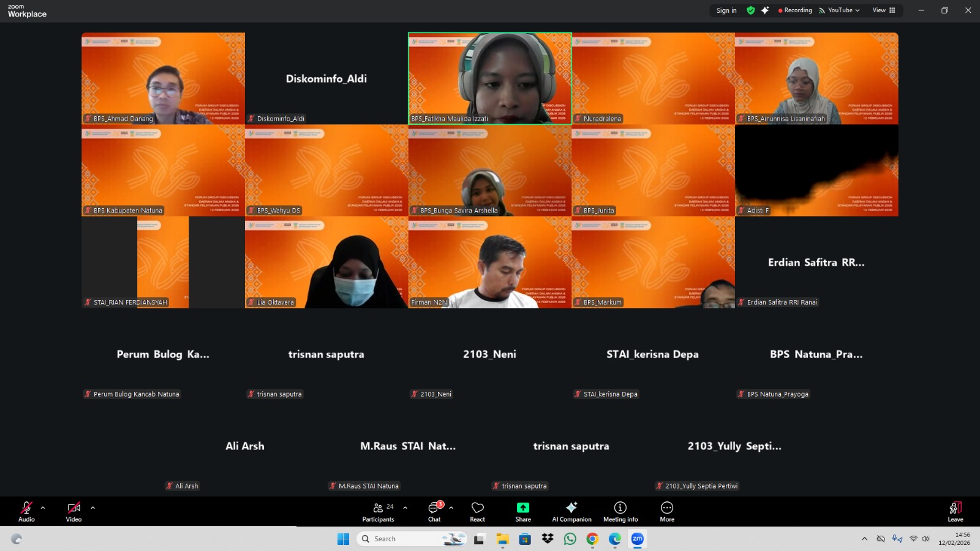Viewport: 980px width, 551px height.
Task: Open the React emoji menu
Action: coord(477,511)
